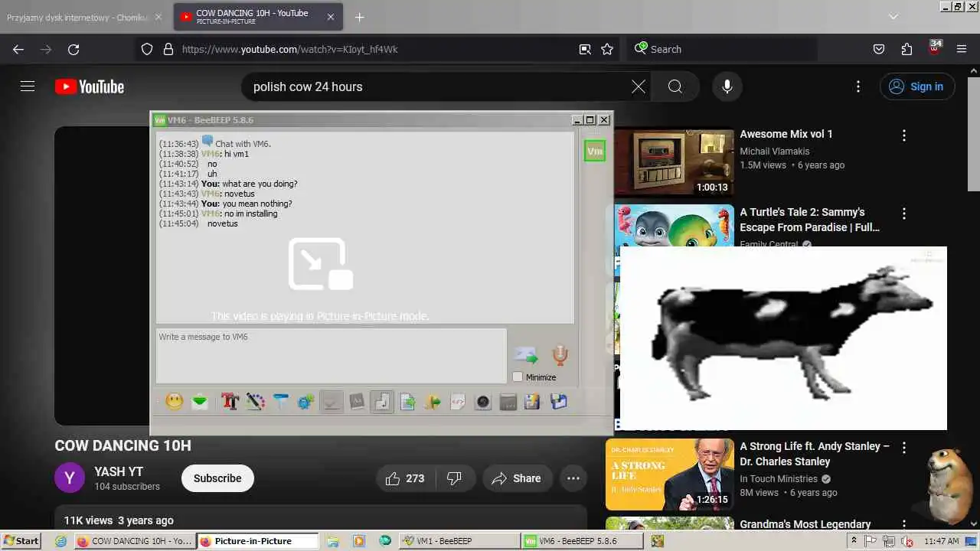Open the browser hamburger application menu
The width and height of the screenshot is (980, 551).
click(962, 49)
